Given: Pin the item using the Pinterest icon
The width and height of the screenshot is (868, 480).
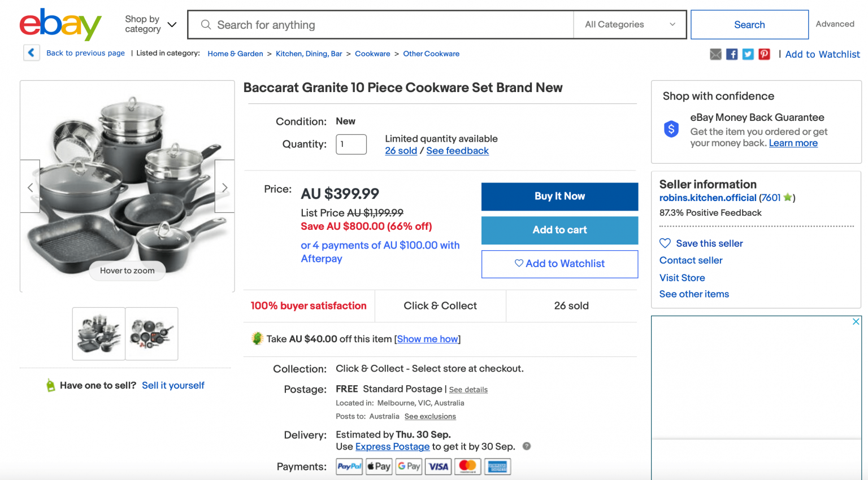Looking at the screenshot, I should tap(764, 54).
